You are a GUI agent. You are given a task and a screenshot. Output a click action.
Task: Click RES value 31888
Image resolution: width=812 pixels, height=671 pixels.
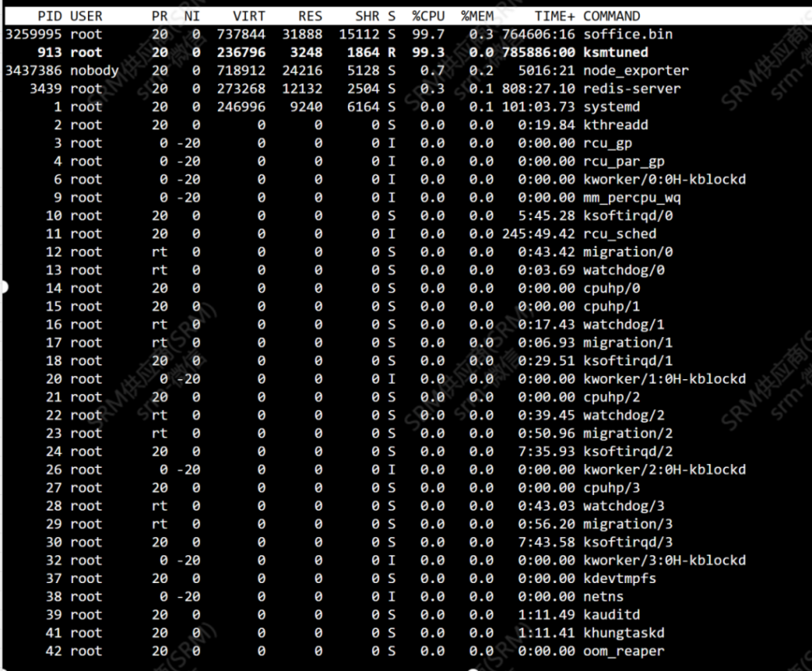[302, 34]
